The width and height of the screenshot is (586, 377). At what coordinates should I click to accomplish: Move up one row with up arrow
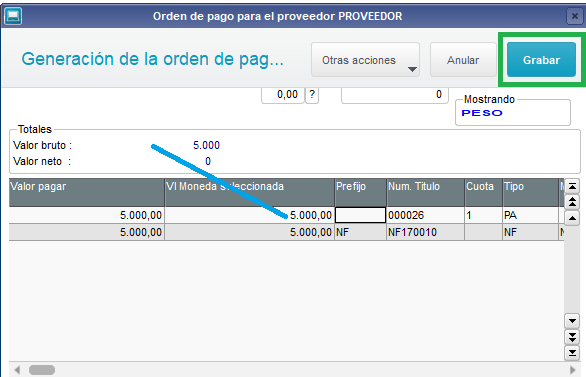tap(572, 218)
